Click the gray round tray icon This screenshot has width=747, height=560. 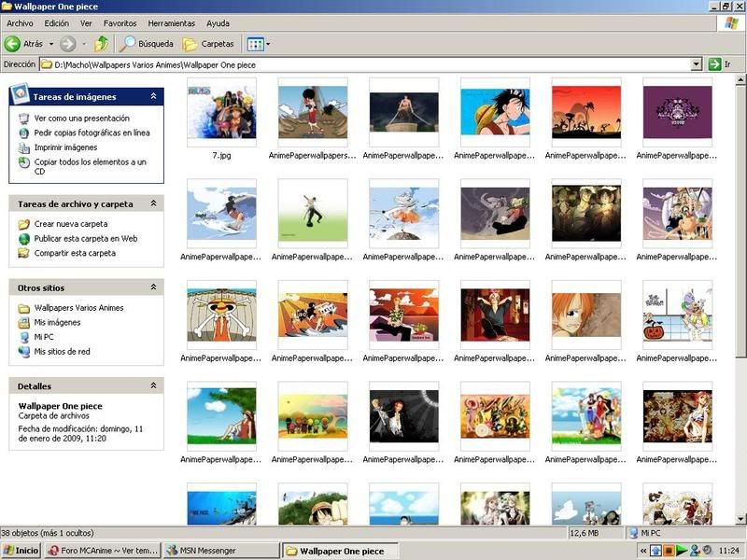707,551
